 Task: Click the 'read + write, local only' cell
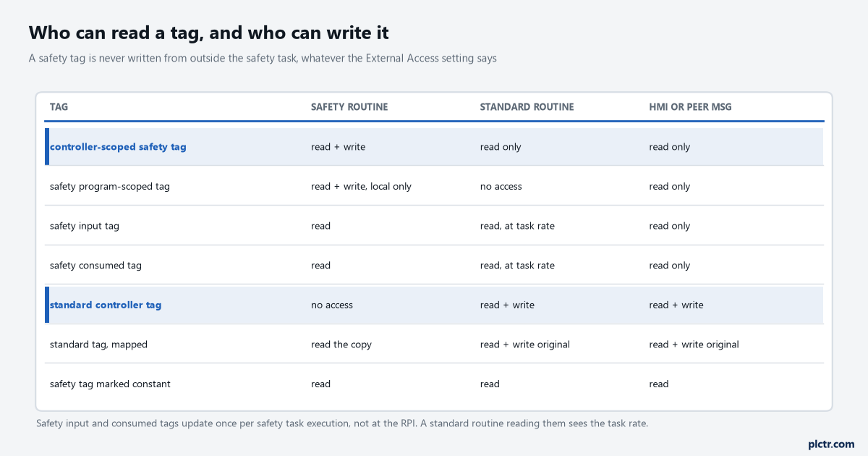(361, 186)
